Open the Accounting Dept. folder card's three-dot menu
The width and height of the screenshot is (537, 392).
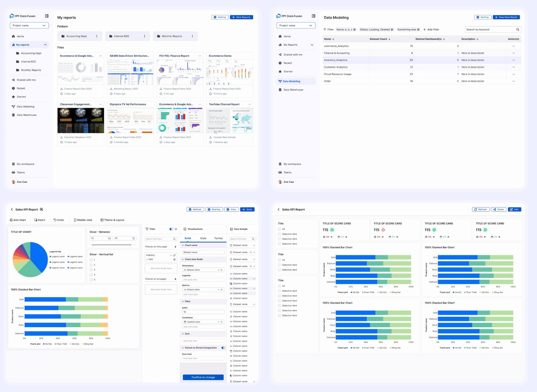[x=97, y=36]
